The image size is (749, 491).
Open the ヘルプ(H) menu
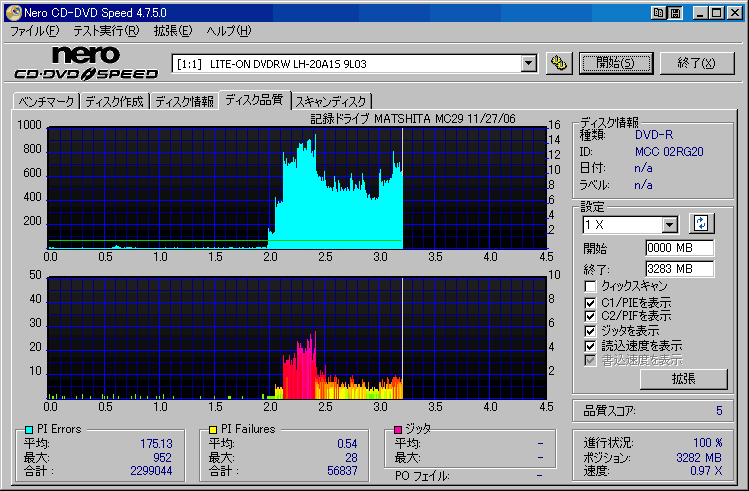point(229,31)
